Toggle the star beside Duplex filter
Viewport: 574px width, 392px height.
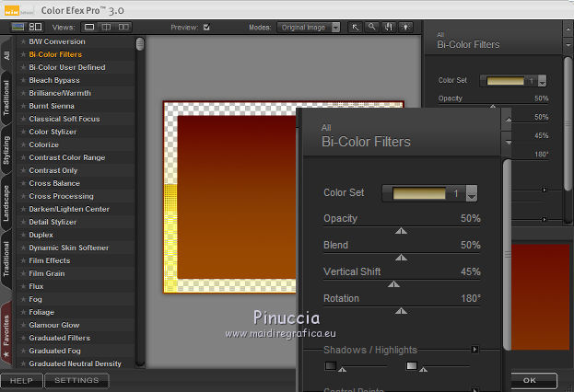24,235
